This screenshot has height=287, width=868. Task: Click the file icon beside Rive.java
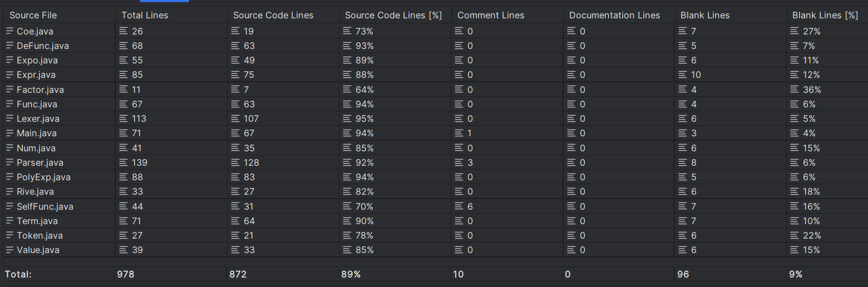[9, 191]
